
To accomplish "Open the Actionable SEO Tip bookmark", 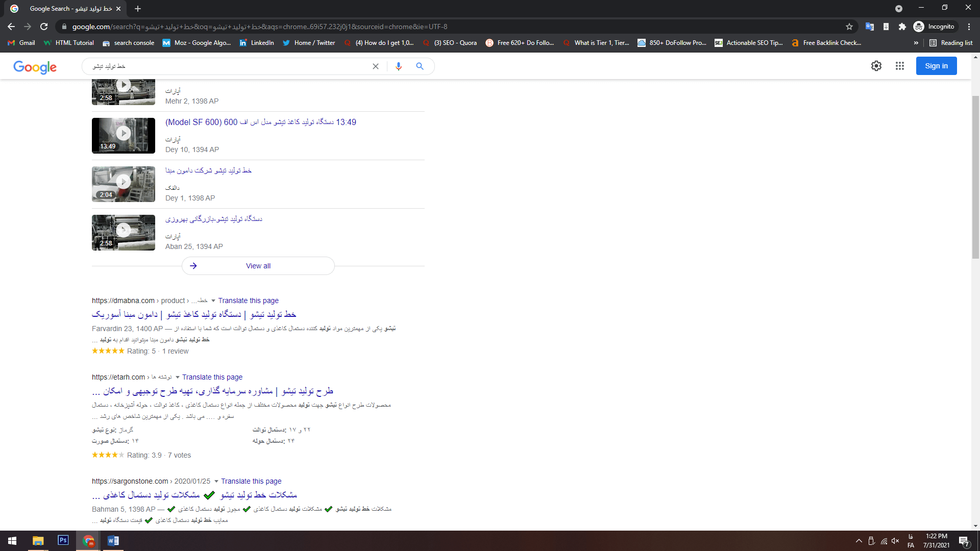I will pyautogui.click(x=749, y=43).
